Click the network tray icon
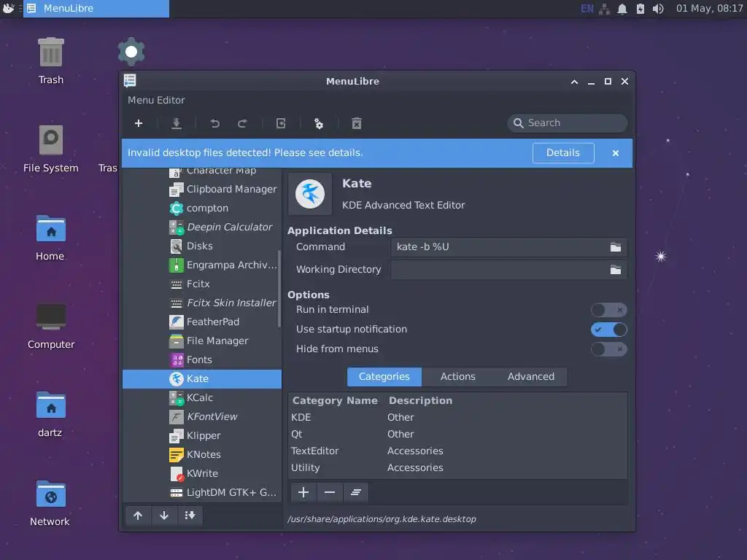The image size is (747, 560). [605, 9]
